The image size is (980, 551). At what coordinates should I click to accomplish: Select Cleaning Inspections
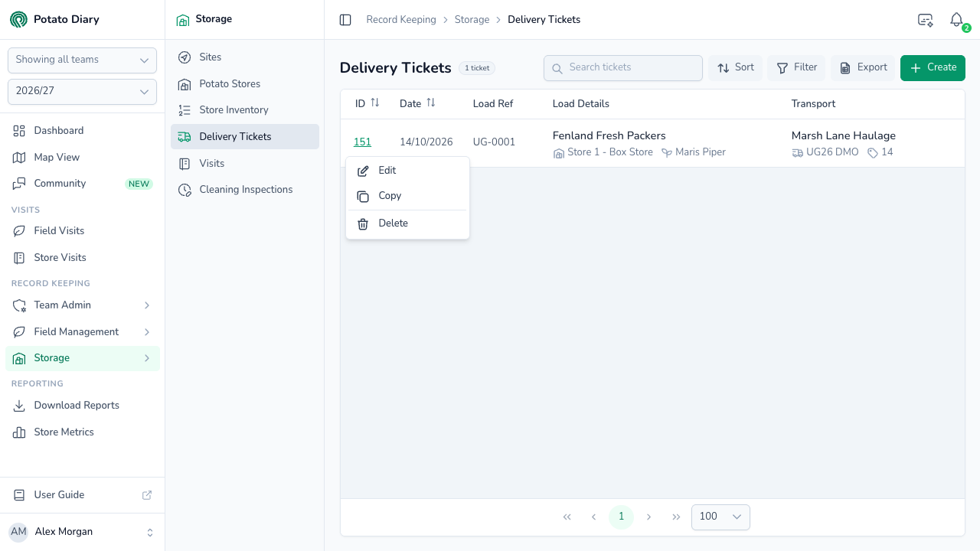(245, 190)
